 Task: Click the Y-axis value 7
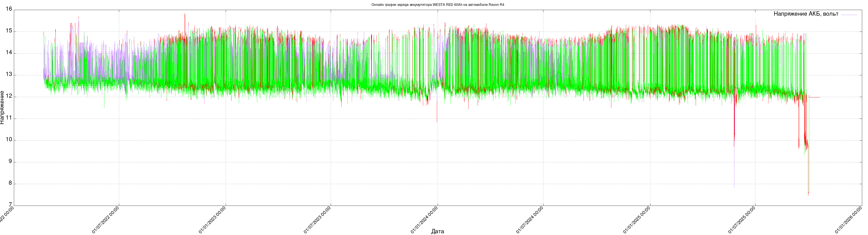(10, 205)
